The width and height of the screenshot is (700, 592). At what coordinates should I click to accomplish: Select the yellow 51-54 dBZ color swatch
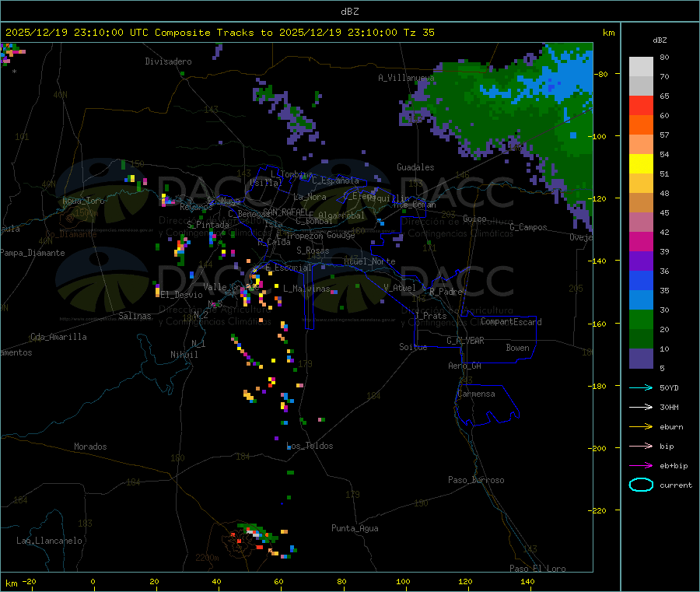[x=641, y=164]
